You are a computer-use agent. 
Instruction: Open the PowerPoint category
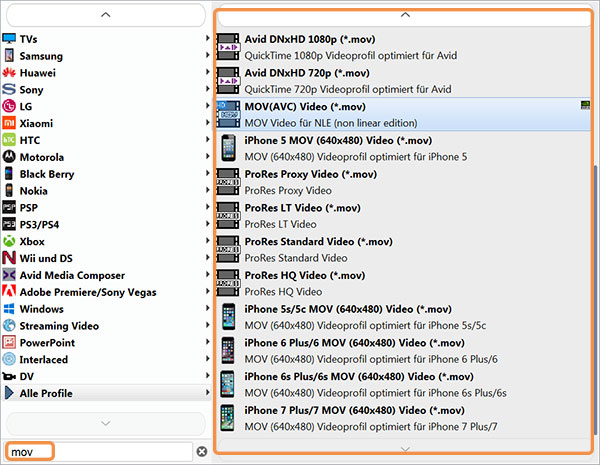[106, 342]
